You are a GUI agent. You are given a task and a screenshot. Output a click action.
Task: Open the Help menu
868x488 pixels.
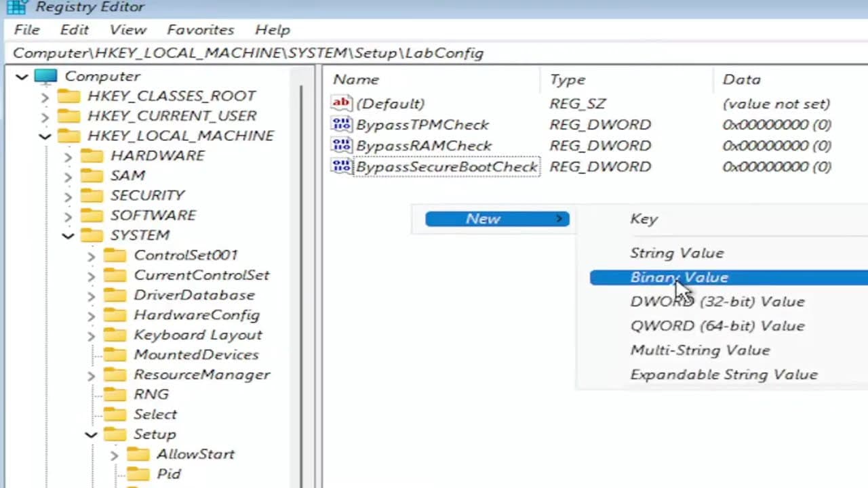pos(273,30)
